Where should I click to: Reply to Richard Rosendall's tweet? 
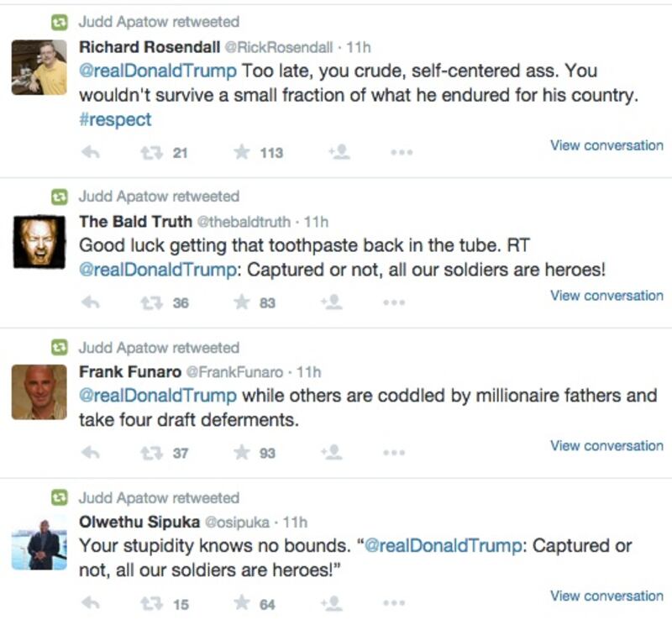[x=92, y=151]
